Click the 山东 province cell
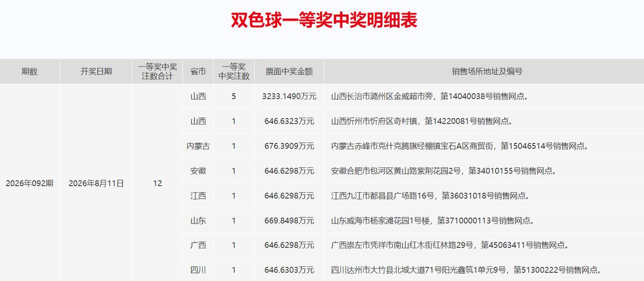 coord(198,220)
